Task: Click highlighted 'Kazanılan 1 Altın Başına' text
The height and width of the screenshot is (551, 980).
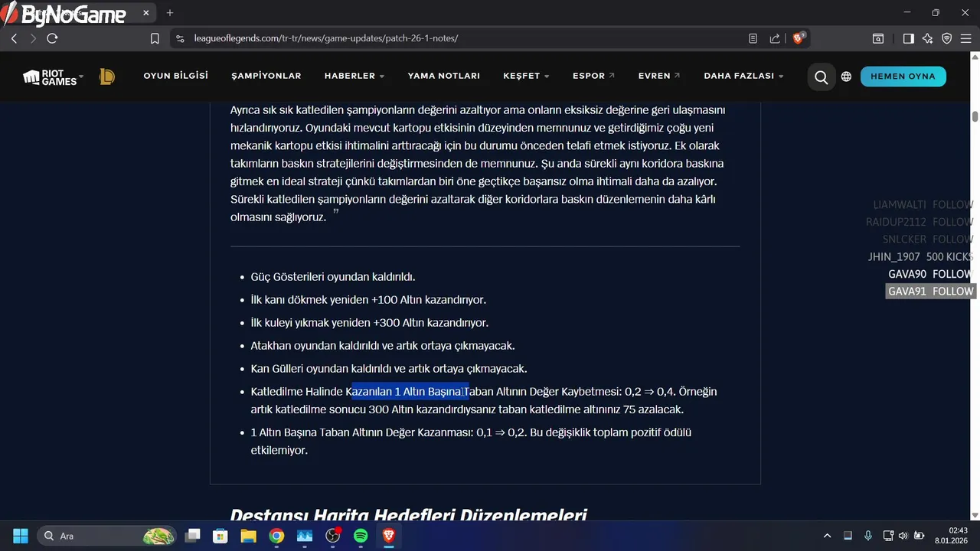Action: pos(408,392)
